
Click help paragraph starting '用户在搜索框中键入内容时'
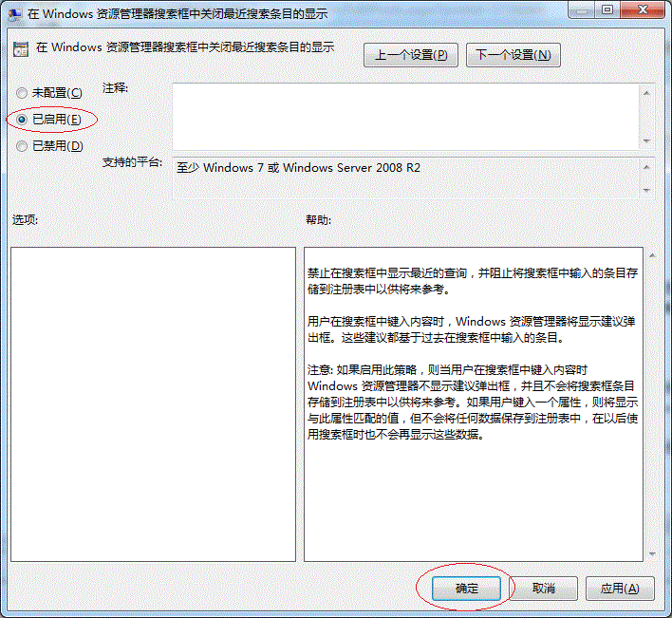tap(472, 329)
